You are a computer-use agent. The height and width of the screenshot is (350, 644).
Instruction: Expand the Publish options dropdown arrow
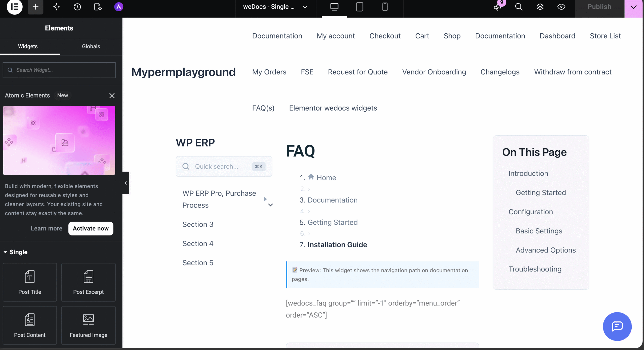point(633,7)
